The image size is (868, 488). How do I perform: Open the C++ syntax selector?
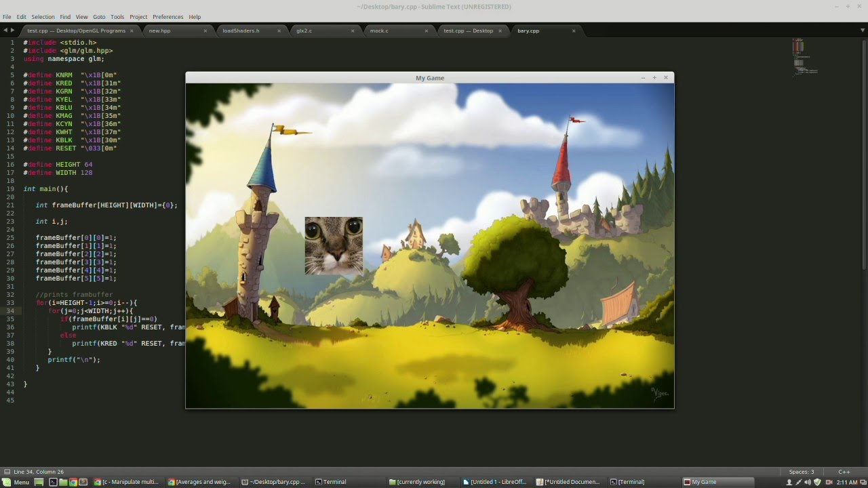coord(844,472)
